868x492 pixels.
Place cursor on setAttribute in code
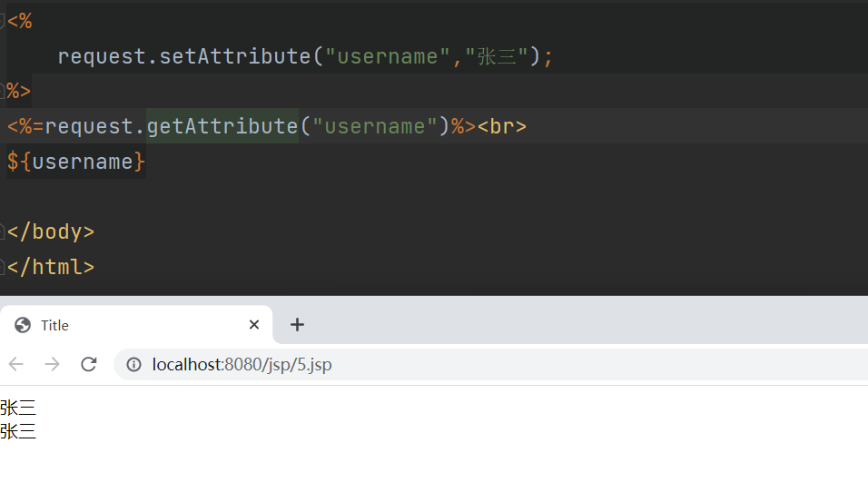click(235, 56)
